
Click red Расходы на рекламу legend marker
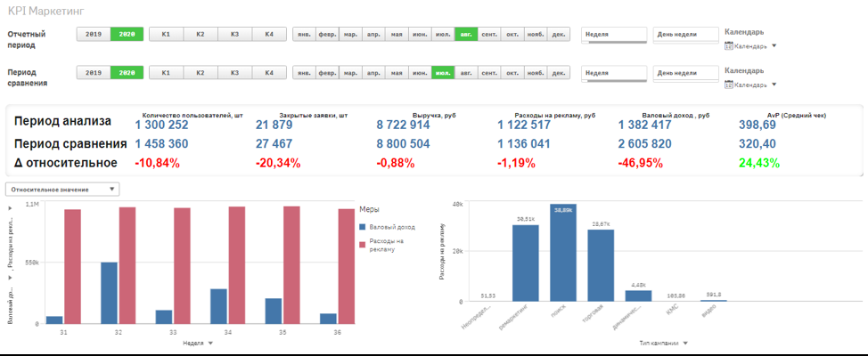coord(362,241)
